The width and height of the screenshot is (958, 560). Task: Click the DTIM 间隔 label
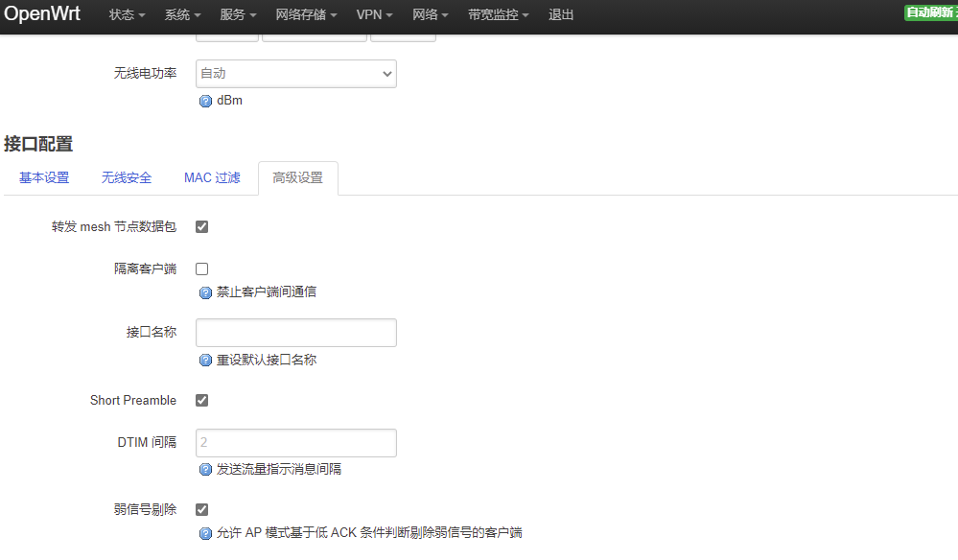click(148, 442)
